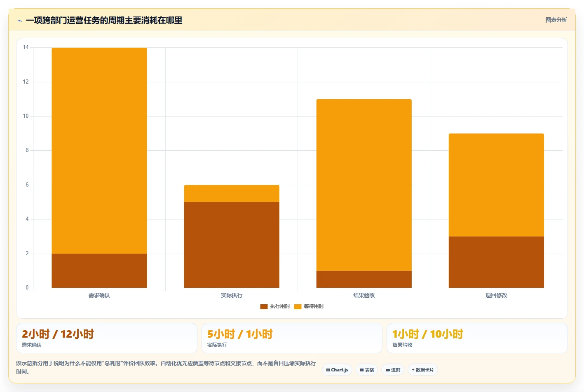Image resolution: width=584 pixels, height=392 pixels.
Task: Click the 实际执行 x-axis label
Action: tap(232, 295)
